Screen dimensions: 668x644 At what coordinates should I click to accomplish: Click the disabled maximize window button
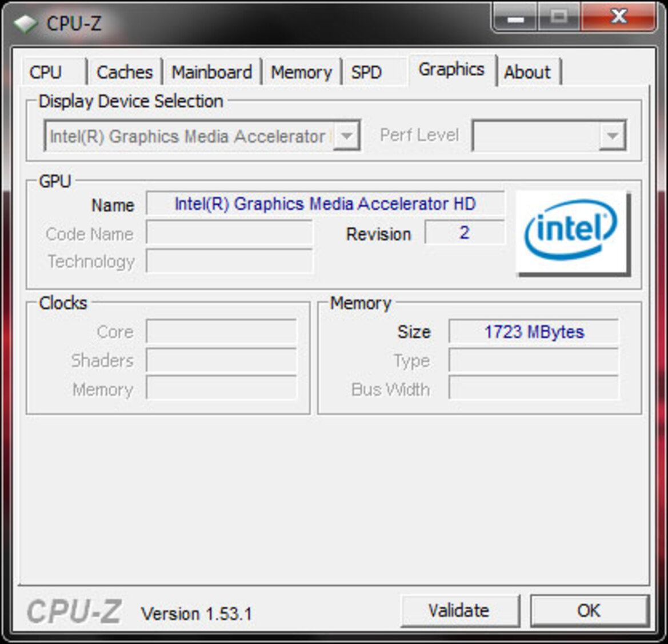558,18
